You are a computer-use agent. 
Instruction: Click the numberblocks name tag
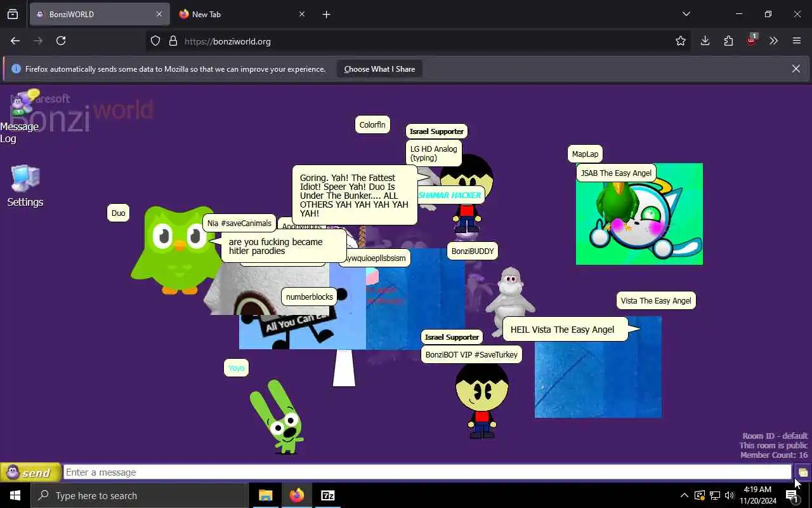pos(310,297)
